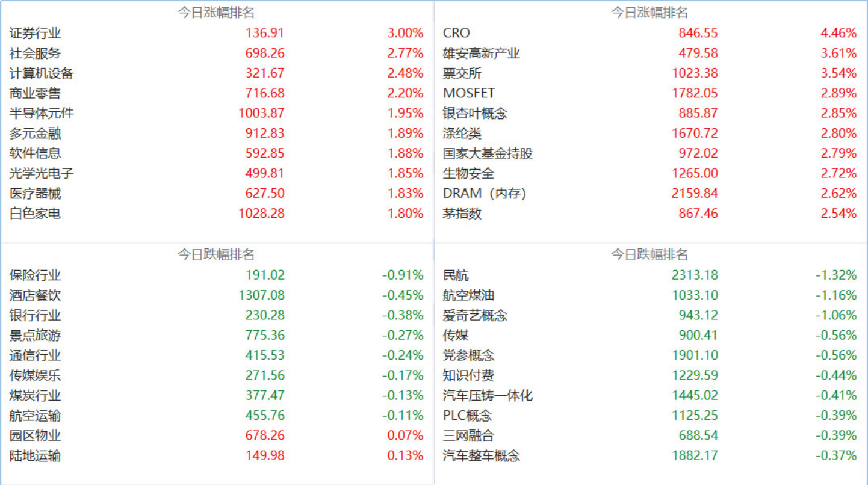
Task: Click 今日跌幅排名 header above 民航
Action: click(649, 255)
